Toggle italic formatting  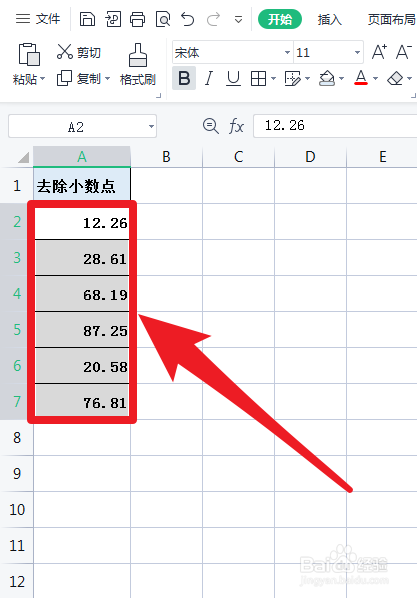click(209, 79)
